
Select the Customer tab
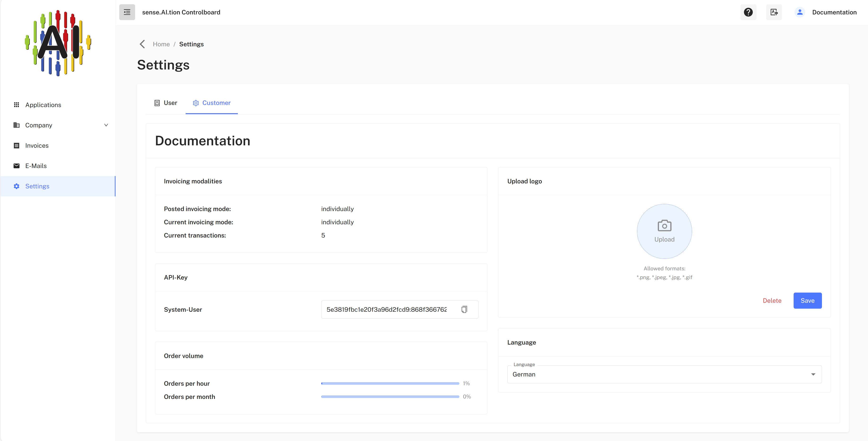[212, 103]
